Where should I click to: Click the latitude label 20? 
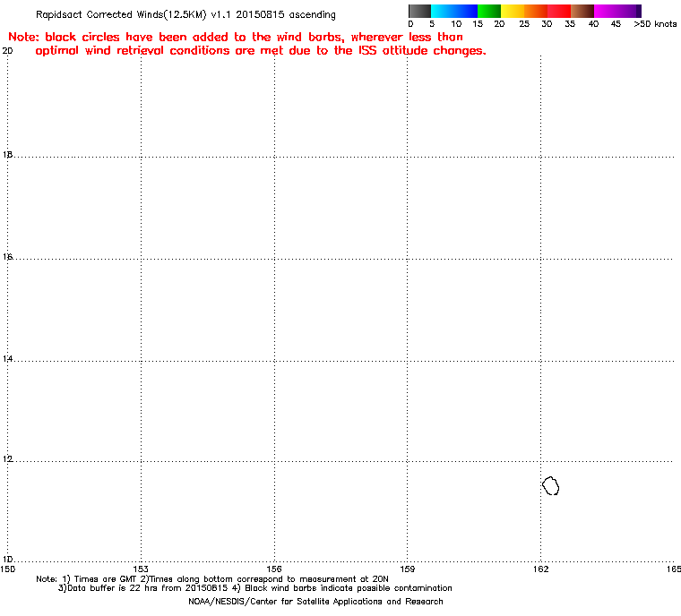[7, 51]
